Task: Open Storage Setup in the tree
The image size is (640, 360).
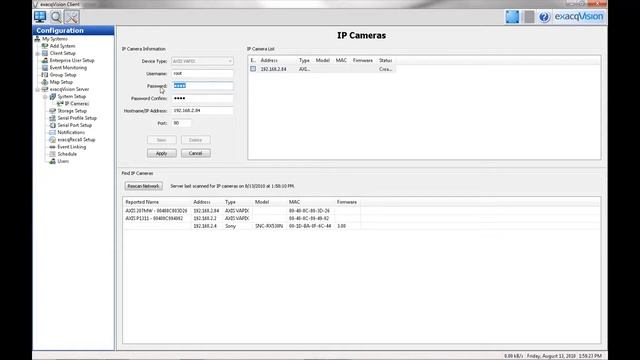Action: point(72,111)
